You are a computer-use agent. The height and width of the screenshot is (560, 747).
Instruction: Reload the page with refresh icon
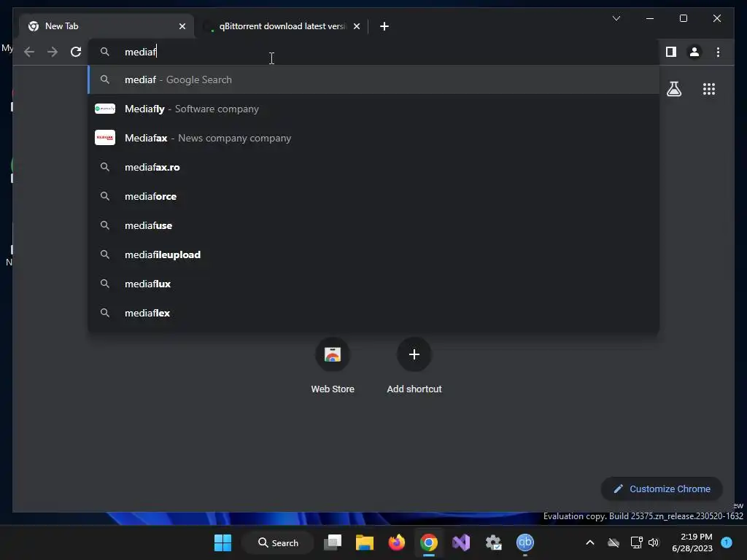[x=76, y=52]
